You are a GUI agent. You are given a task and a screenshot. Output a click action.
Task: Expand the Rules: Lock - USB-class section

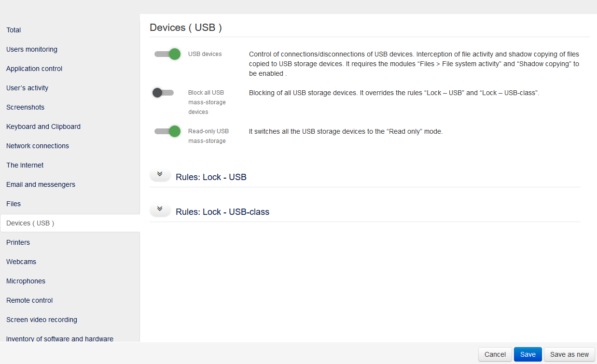[160, 210]
